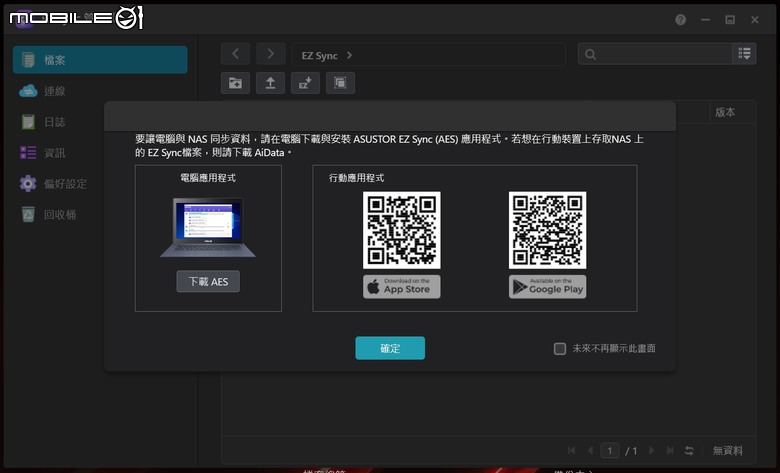
Task: Confirm the dialog with 確定 button
Action: [x=390, y=348]
